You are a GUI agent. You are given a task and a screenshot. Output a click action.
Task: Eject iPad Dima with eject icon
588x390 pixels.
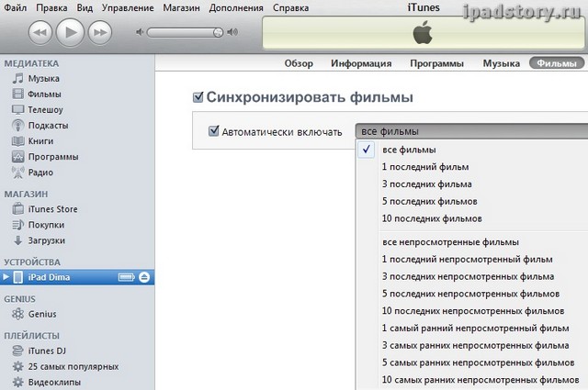144,277
